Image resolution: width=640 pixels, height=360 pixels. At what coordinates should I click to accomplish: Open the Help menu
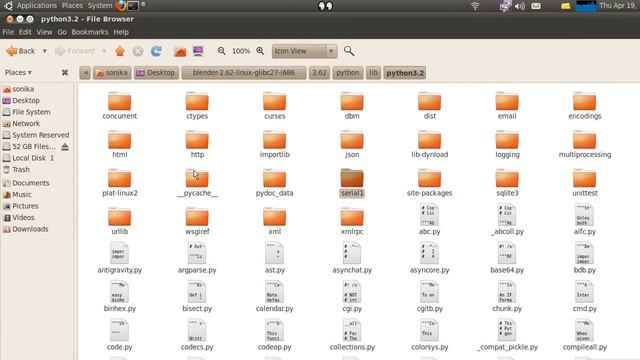point(121,32)
